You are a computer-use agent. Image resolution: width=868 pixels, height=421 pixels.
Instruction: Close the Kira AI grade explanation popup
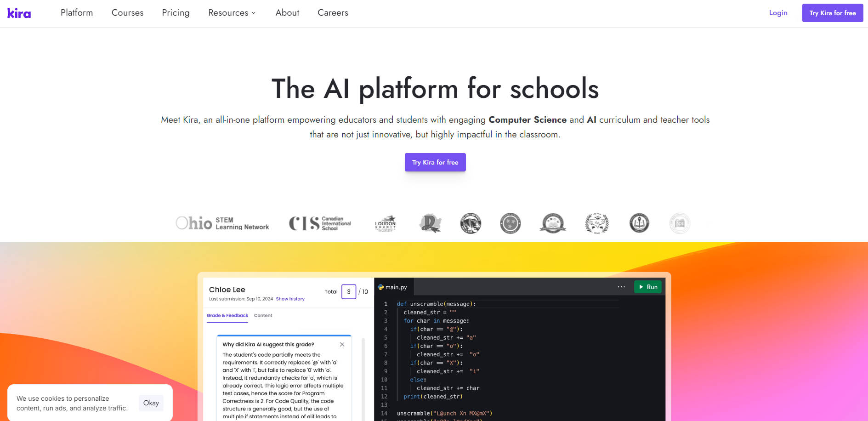tap(342, 345)
